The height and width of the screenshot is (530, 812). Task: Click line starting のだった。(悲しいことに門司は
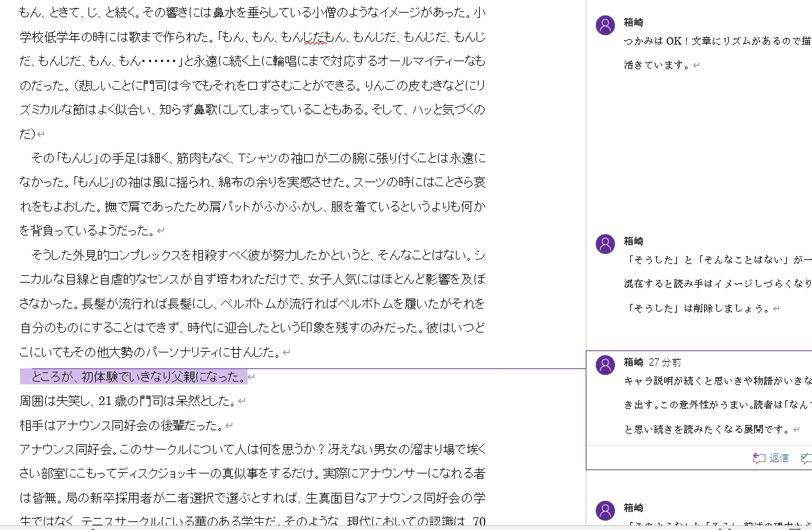click(252, 85)
